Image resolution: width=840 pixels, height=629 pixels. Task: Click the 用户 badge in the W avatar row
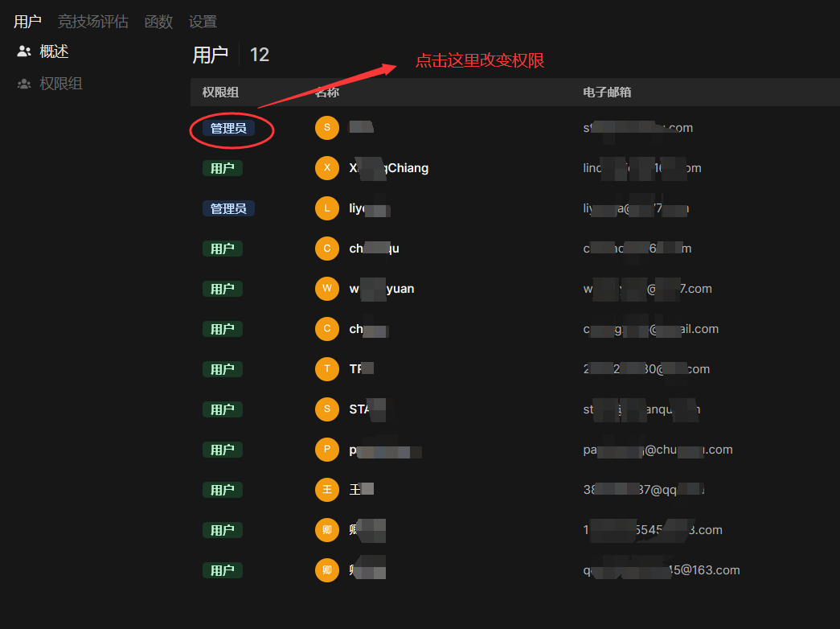222,289
